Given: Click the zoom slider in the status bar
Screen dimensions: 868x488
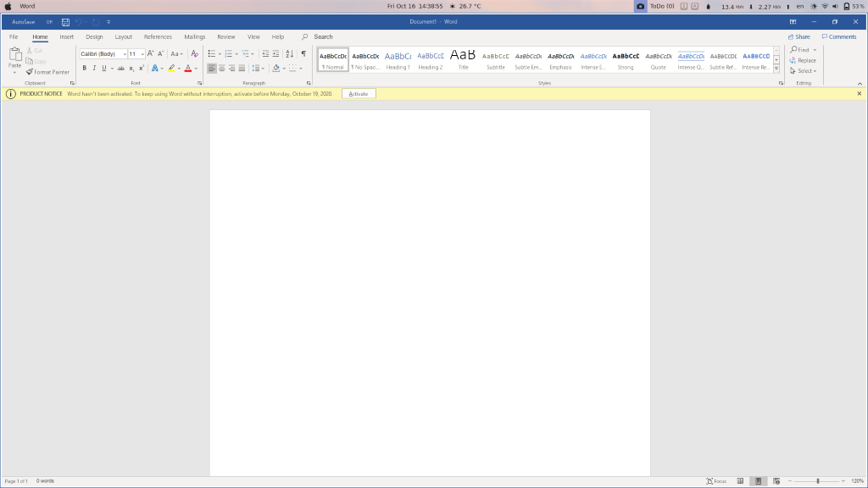Looking at the screenshot, I should (817, 481).
